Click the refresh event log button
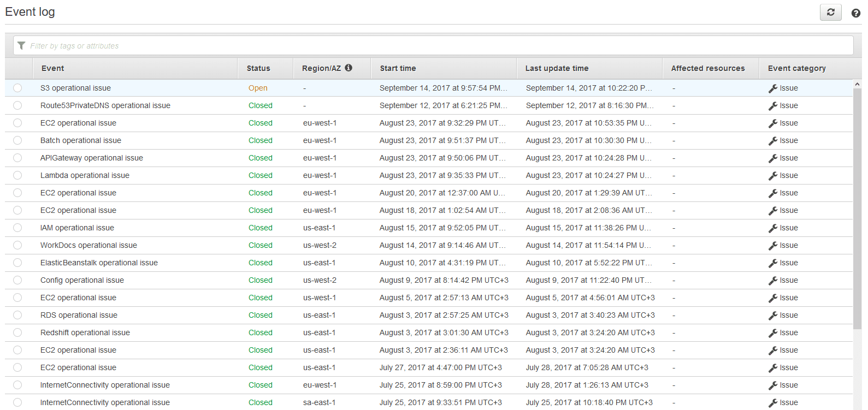 point(830,12)
